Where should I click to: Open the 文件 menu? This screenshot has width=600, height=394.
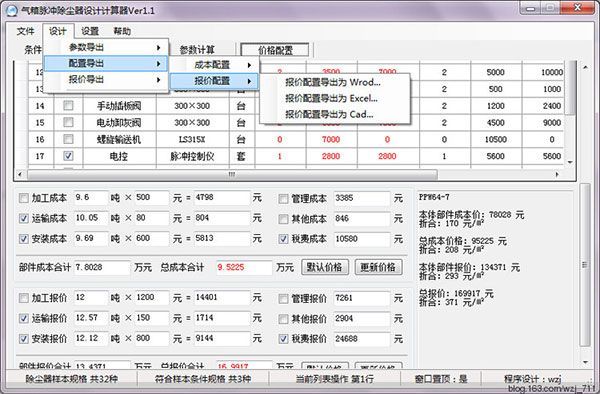tap(25, 31)
